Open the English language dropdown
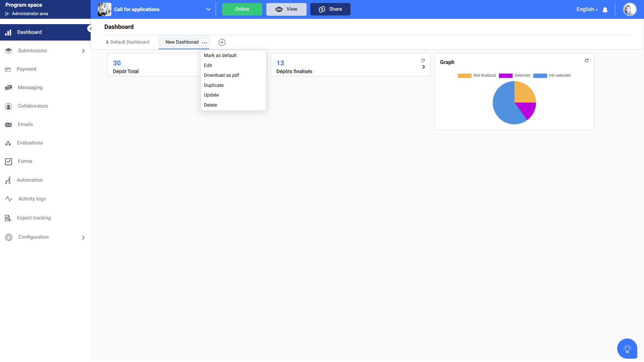644x362 pixels. 587,9
